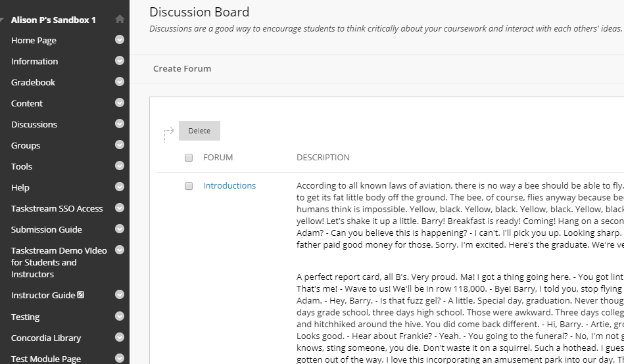This screenshot has width=624, height=364.
Task: Open Submission Guide from the course menu
Action: pos(47,229)
